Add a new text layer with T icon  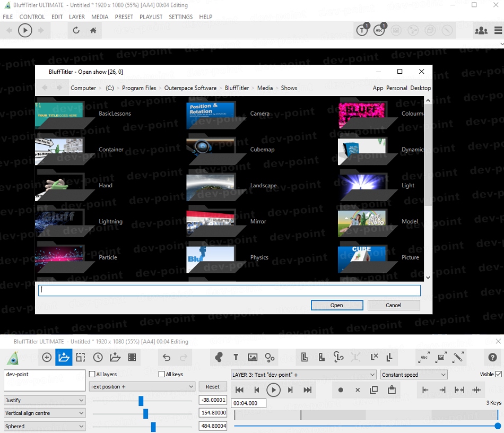tap(236, 357)
